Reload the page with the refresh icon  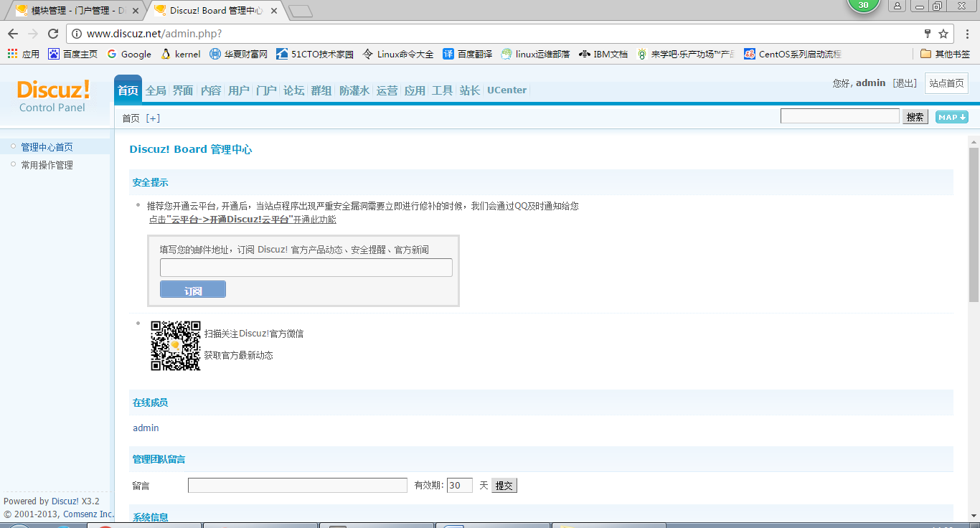(53, 34)
